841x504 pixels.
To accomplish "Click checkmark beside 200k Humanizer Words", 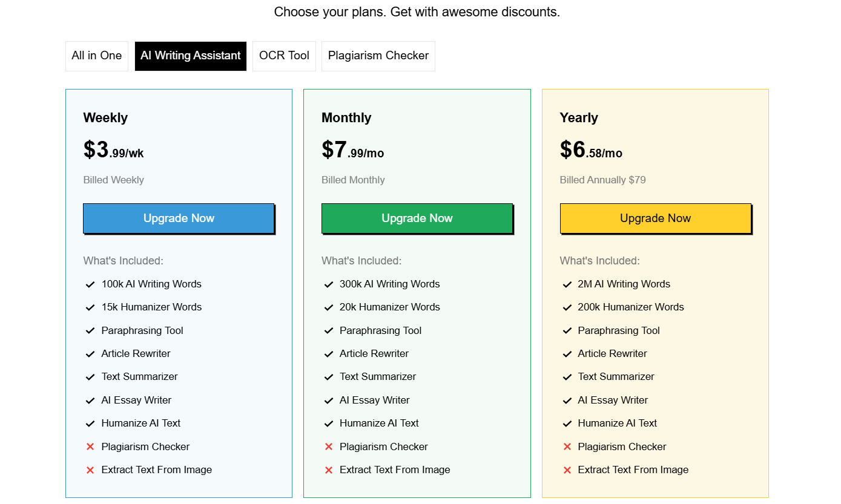I will 567,307.
